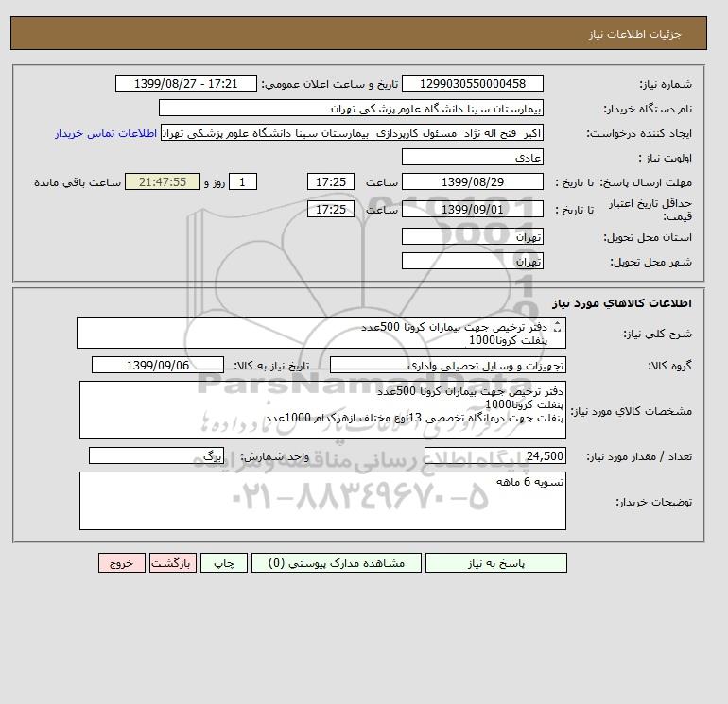
Task: Click the مشخصات کالاي مورد نیاز label
Action: point(631,411)
